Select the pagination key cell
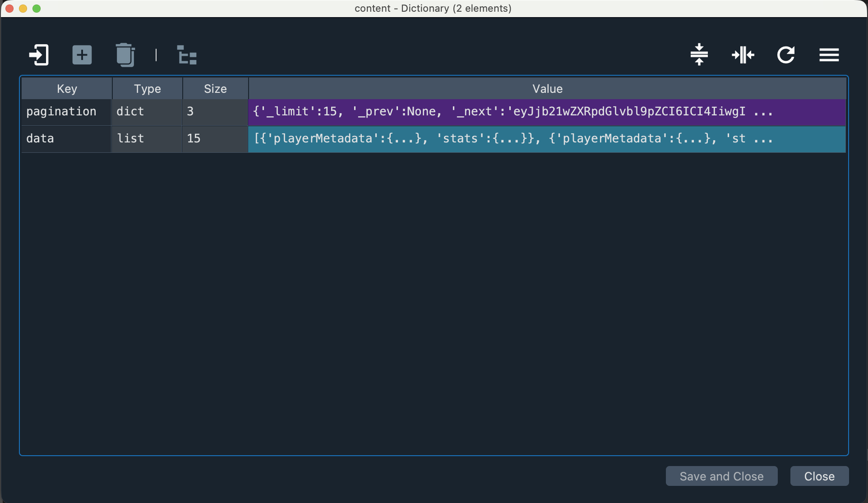This screenshot has width=868, height=503. click(x=66, y=112)
